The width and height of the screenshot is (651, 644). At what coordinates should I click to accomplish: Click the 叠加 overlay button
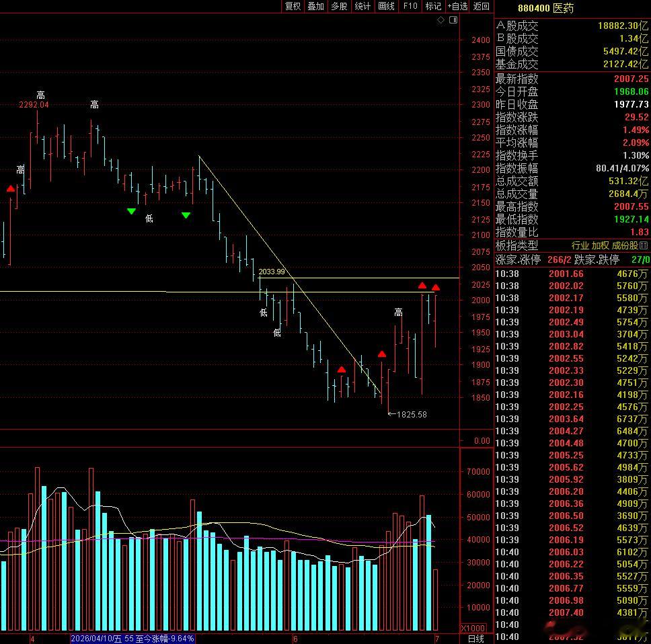point(315,6)
